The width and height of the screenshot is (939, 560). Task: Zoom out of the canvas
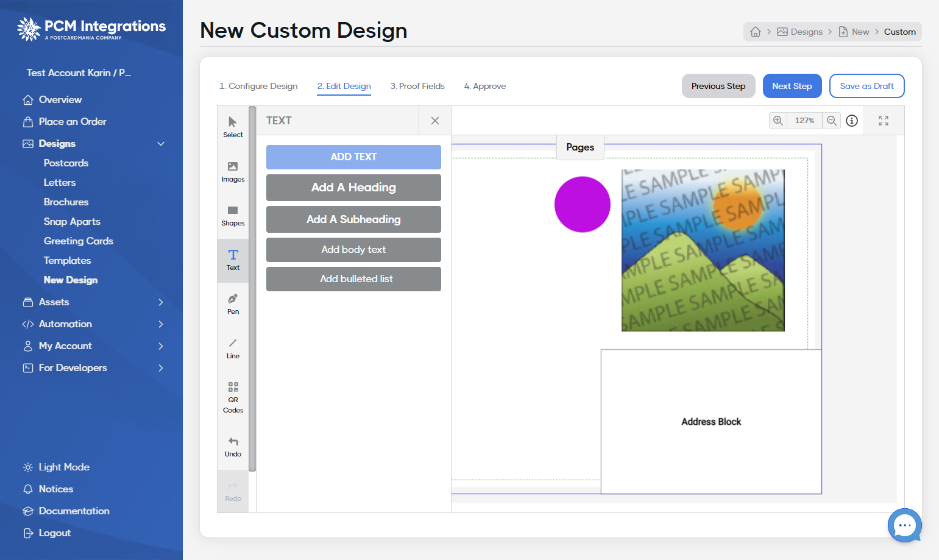coord(832,121)
